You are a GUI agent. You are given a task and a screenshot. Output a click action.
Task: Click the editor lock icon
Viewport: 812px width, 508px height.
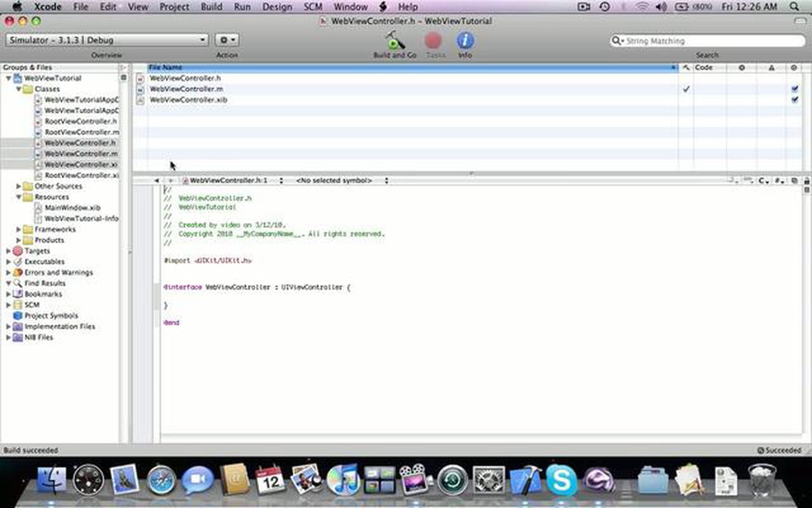[806, 181]
